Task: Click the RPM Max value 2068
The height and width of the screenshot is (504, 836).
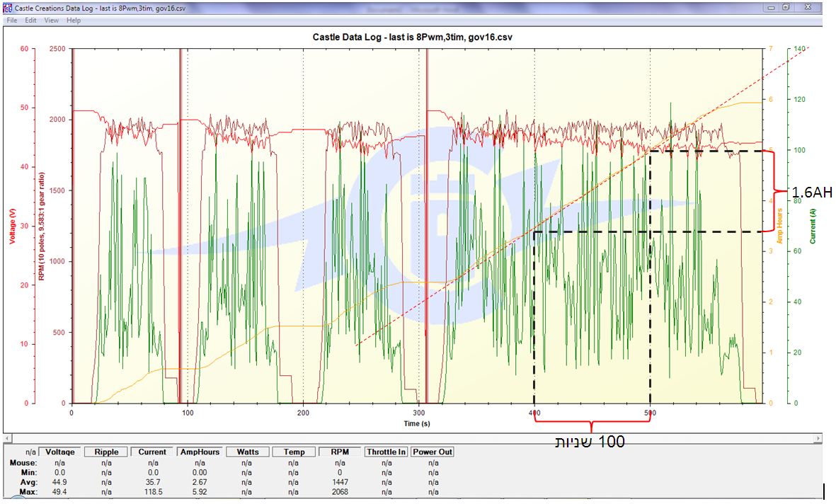Action: (x=340, y=492)
